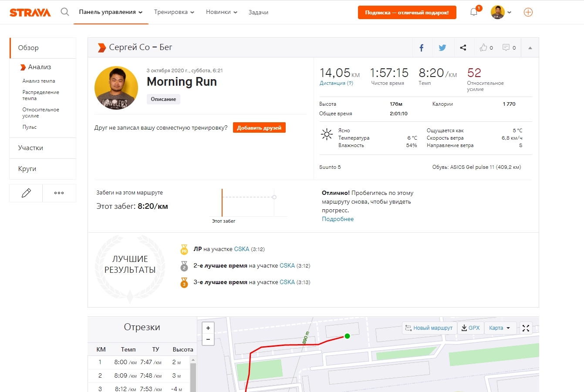Click the generic share icon
584x392 pixels.
pyautogui.click(x=463, y=48)
